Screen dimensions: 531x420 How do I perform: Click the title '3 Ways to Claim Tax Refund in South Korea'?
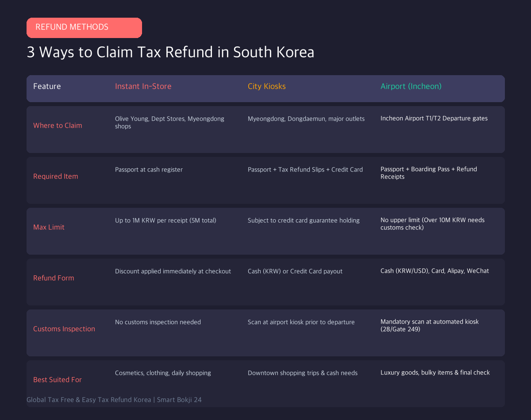coord(170,52)
